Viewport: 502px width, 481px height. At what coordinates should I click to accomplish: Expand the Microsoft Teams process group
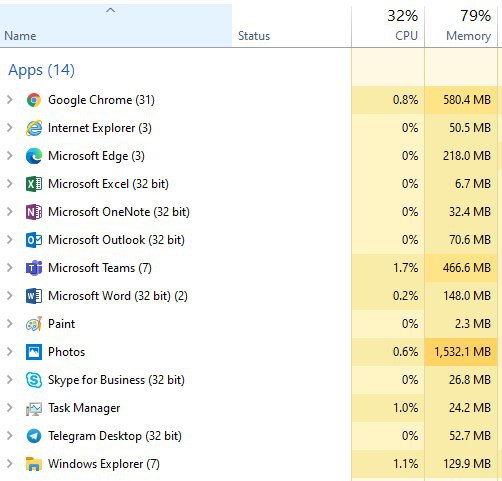(x=10, y=268)
